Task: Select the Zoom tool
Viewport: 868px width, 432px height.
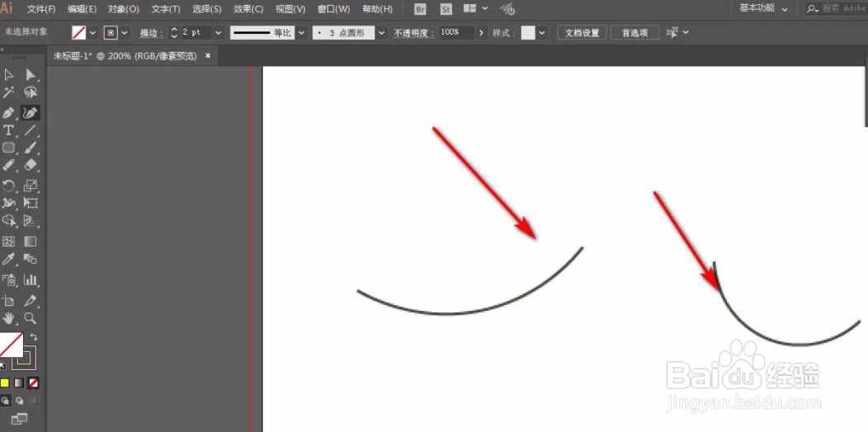Action: click(x=30, y=318)
